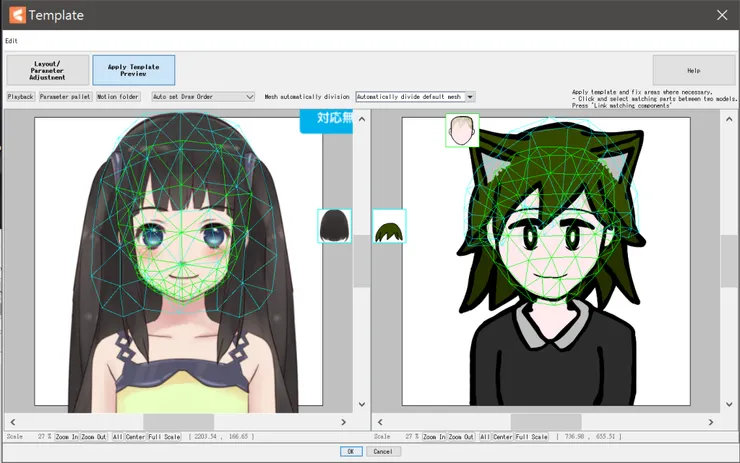Click left panel horizontal scroll right arrow
This screenshot has height=463, width=740.
(x=344, y=422)
